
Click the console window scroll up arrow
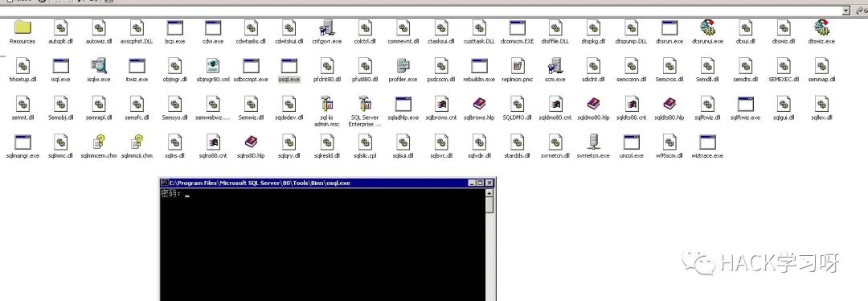coord(489,193)
